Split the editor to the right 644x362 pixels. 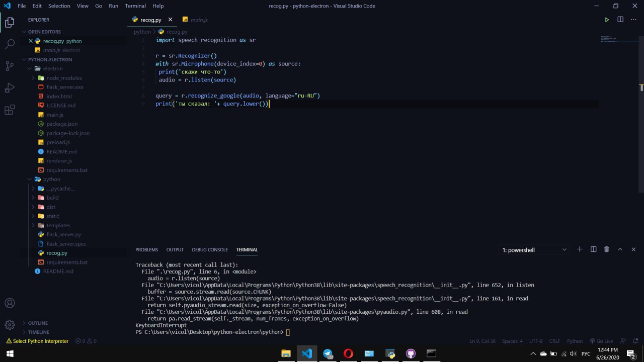pyautogui.click(x=620, y=20)
